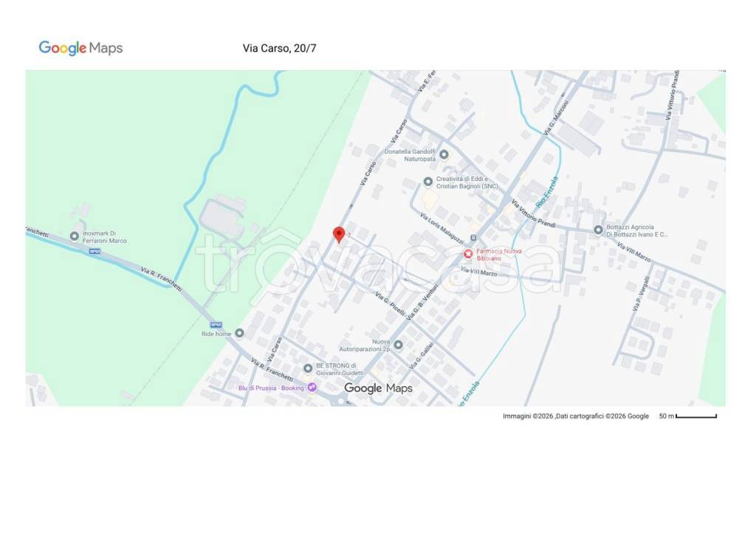Open the Inoxmark Di Ferraroni Marco marker
Image resolution: width=756 pixels, height=534 pixels.
click(x=74, y=236)
